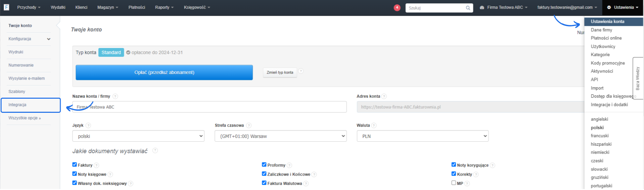
Task: Click the Fakturownia F logo icon
Action: (x=6, y=7)
